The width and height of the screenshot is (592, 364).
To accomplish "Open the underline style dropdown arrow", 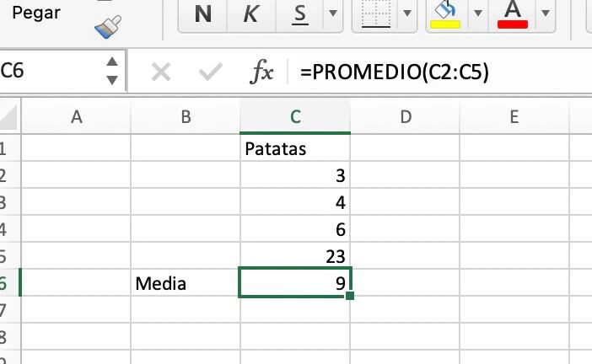I will click(x=333, y=13).
